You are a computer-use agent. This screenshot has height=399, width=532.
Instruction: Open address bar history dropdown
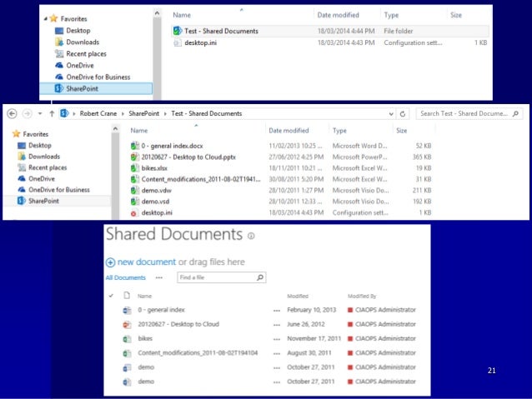tap(391, 114)
